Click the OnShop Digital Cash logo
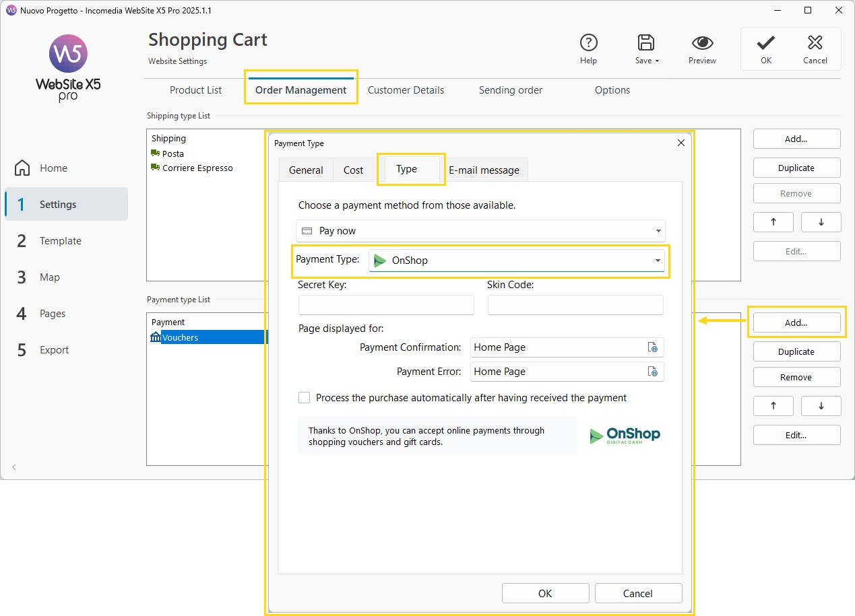 (x=625, y=436)
